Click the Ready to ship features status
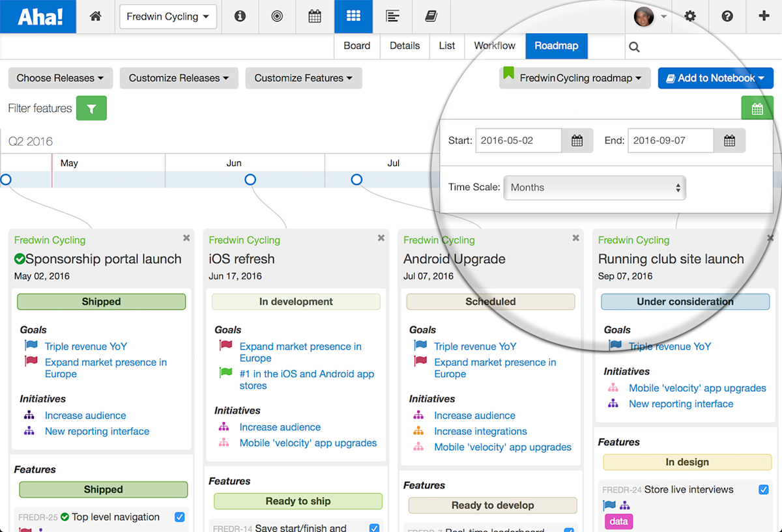This screenshot has width=782, height=532. pos(298,501)
